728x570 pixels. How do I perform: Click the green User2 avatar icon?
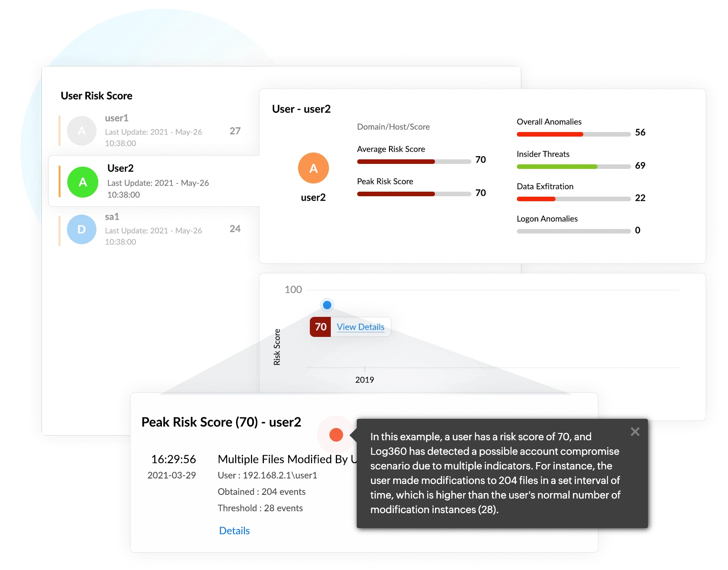click(83, 182)
